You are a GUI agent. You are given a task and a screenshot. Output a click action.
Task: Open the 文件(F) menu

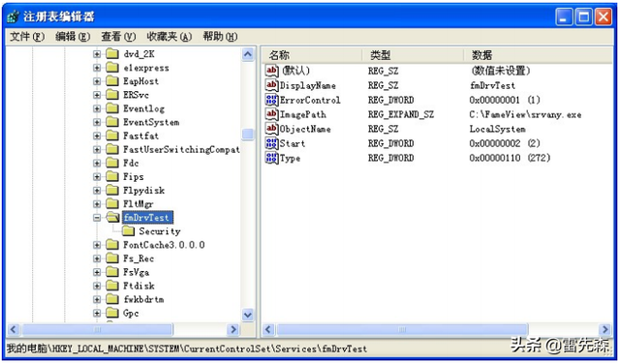tap(27, 37)
